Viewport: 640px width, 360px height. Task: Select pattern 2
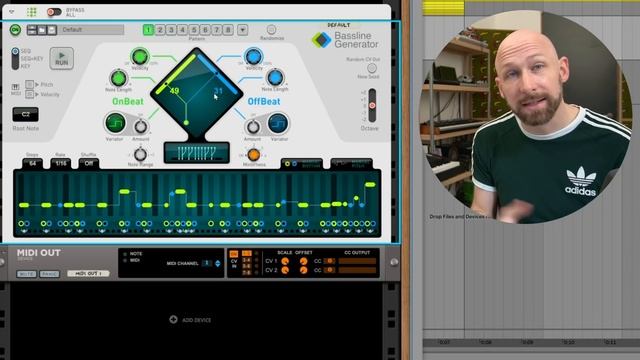tap(160, 30)
